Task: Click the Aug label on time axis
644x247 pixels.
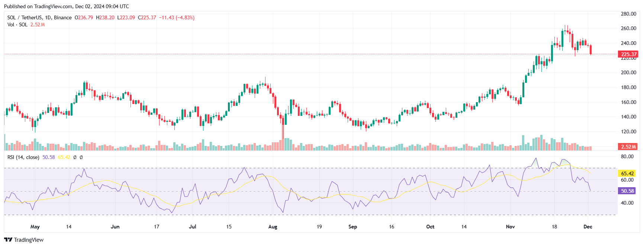Action: coord(273,227)
